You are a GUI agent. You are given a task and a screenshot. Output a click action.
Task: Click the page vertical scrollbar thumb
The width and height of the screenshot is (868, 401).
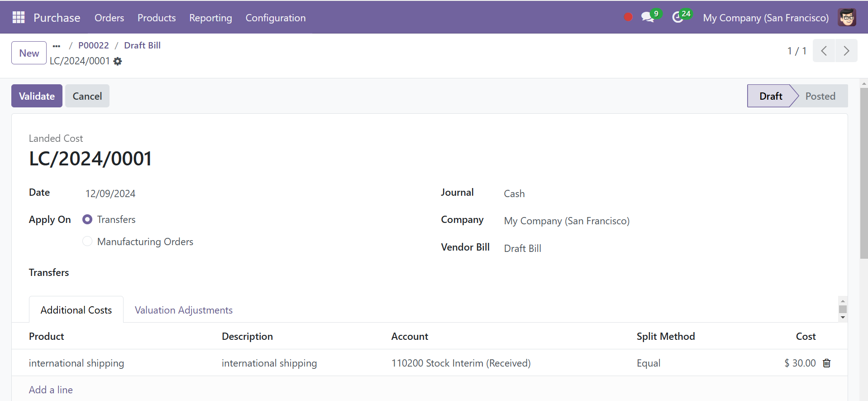pyautogui.click(x=864, y=172)
